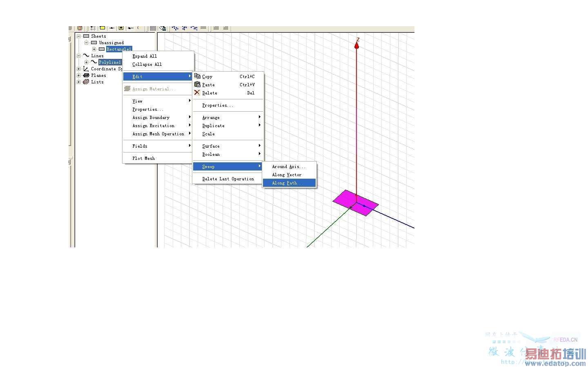Expand the Coordinate Systems tree node
Screen dimensions: 588x368
point(78,69)
